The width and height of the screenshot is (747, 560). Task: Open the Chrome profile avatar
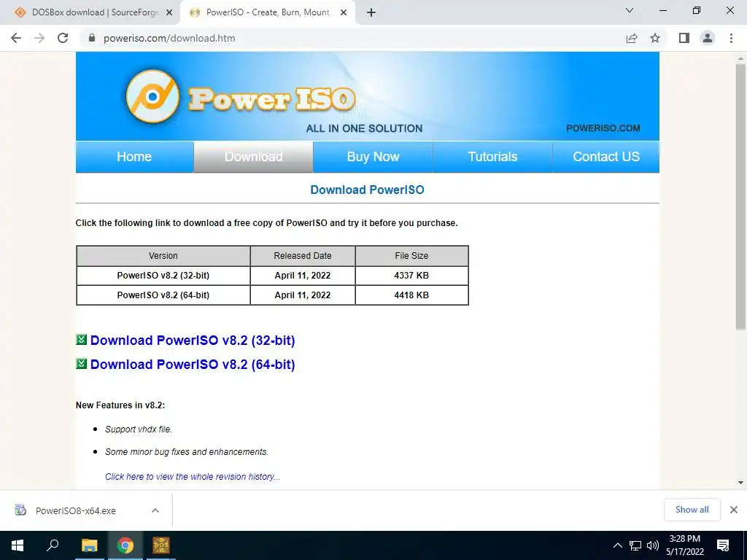[x=708, y=38]
